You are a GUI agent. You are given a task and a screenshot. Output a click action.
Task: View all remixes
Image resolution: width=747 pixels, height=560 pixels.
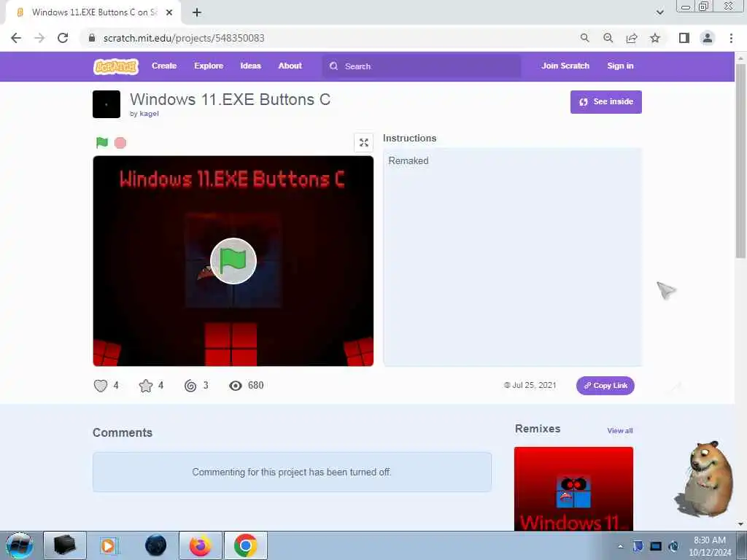coord(620,430)
